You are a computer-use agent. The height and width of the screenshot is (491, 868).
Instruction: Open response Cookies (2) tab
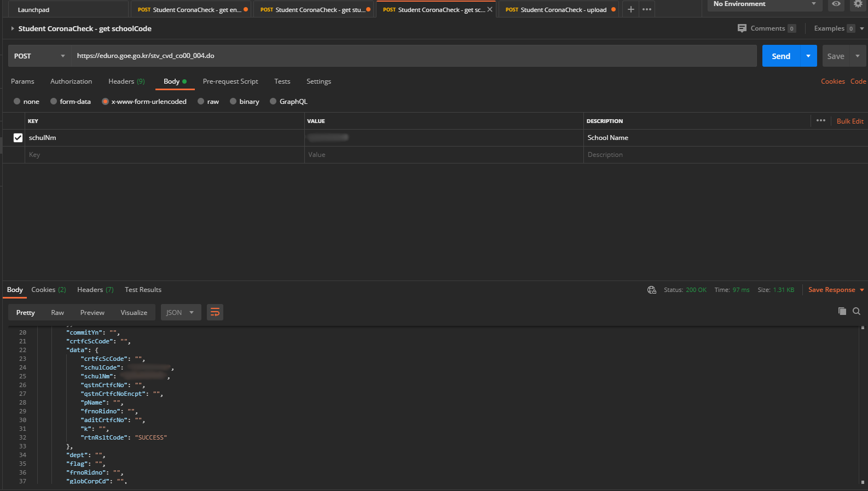49,290
